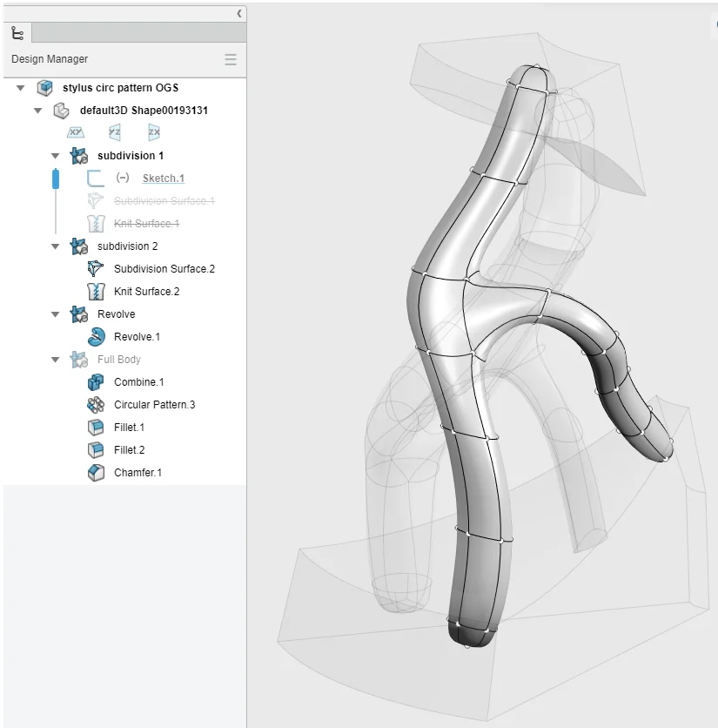
Task: Select the 'subdivision 1' label
Action: click(x=131, y=156)
